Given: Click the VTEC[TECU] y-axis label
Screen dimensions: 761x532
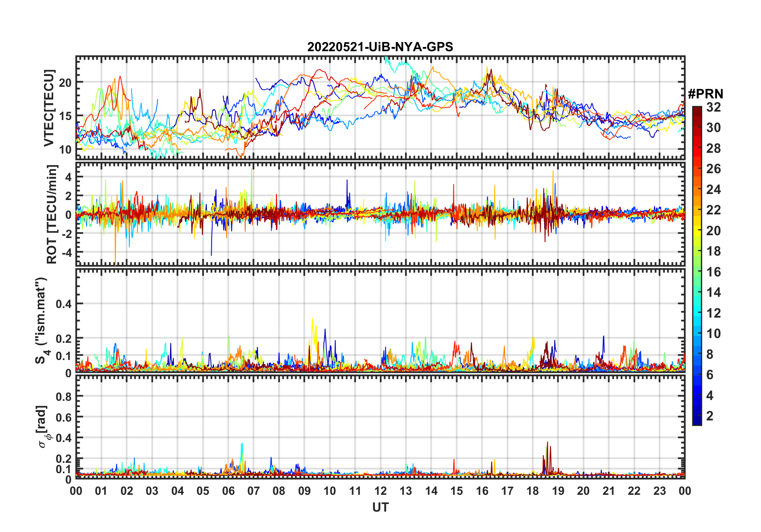Looking at the screenshot, I should [49, 108].
